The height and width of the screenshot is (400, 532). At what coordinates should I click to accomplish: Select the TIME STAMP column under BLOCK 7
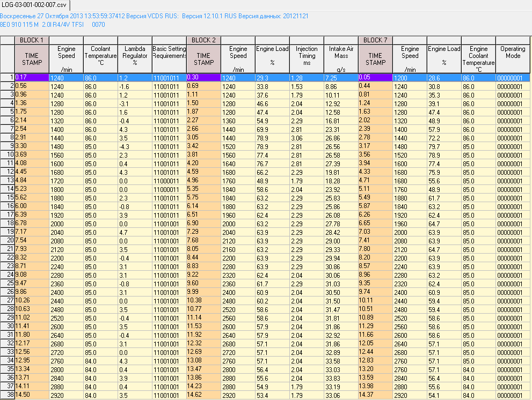tap(375, 59)
